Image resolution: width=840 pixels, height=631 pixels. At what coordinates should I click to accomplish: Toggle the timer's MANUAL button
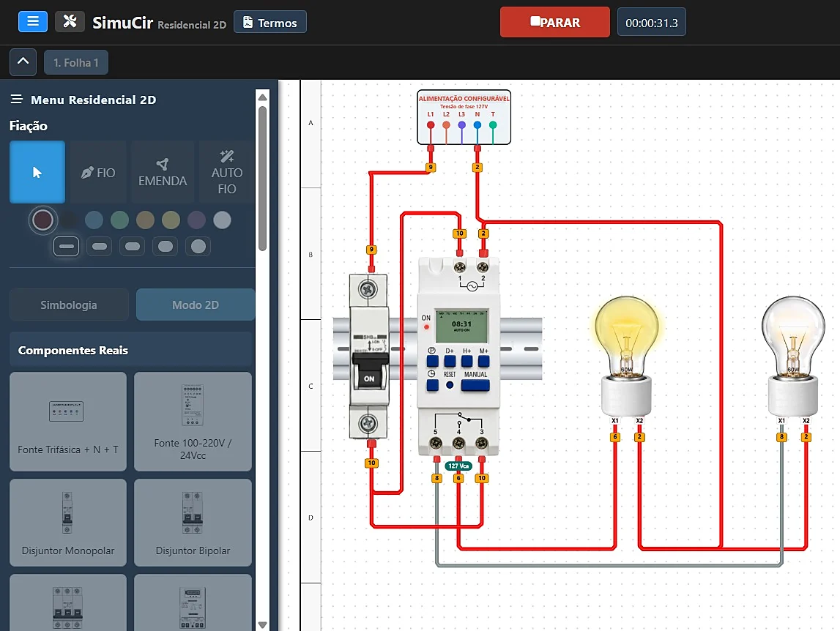point(475,384)
